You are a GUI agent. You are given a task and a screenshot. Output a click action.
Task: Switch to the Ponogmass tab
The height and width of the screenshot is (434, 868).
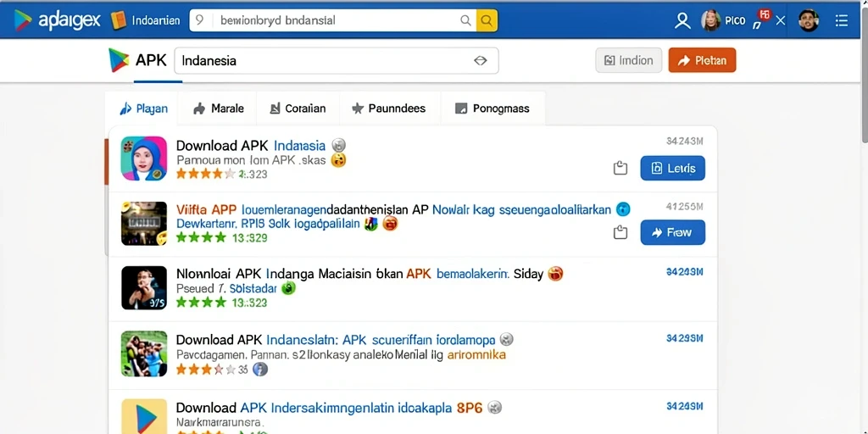click(492, 108)
